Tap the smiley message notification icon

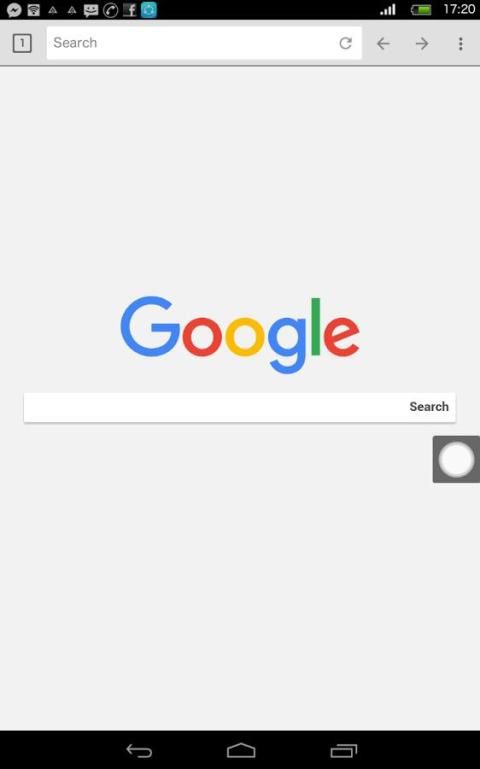pos(91,10)
